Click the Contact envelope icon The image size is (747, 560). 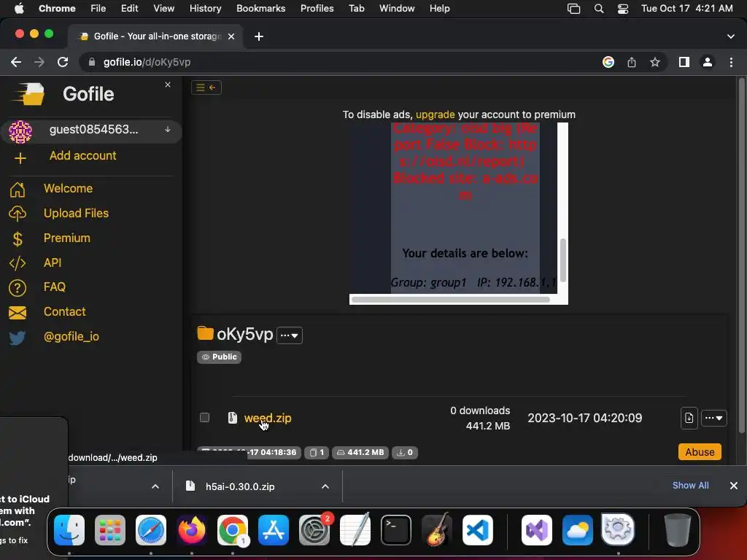tap(18, 312)
